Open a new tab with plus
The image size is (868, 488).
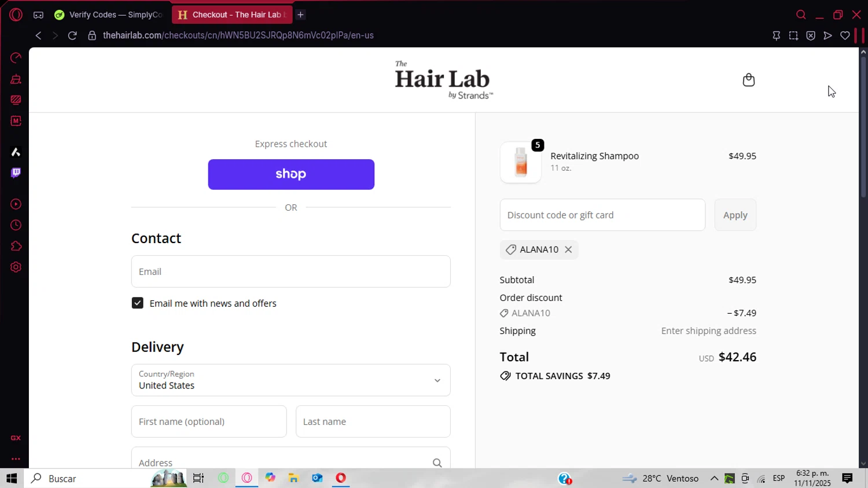tap(300, 14)
